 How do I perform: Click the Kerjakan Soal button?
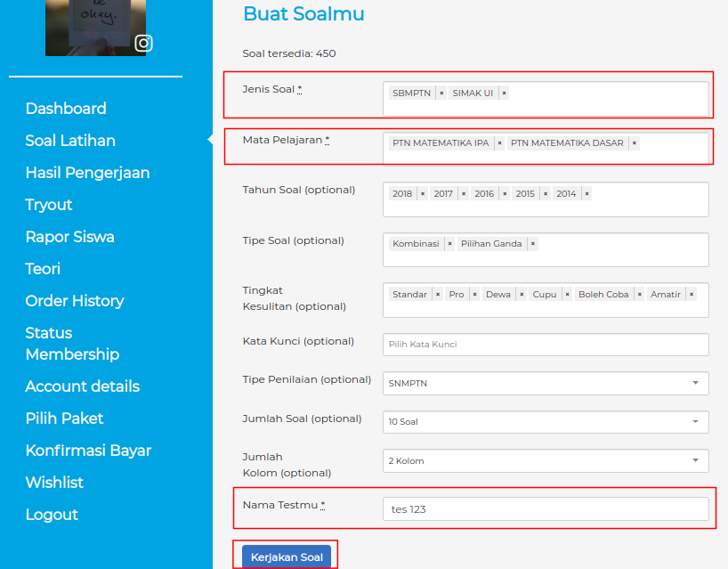pyautogui.click(x=287, y=557)
